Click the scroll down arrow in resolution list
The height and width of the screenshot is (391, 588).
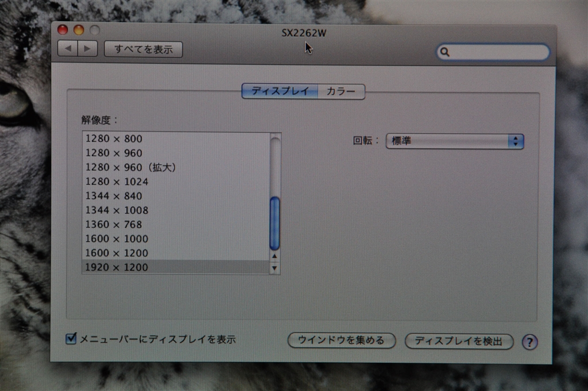click(274, 268)
